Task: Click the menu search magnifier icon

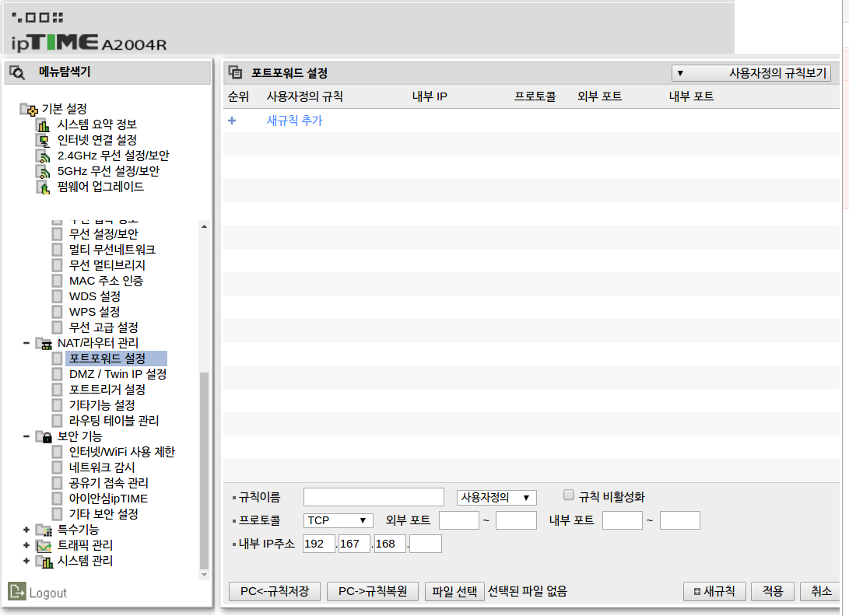Action: click(x=17, y=72)
